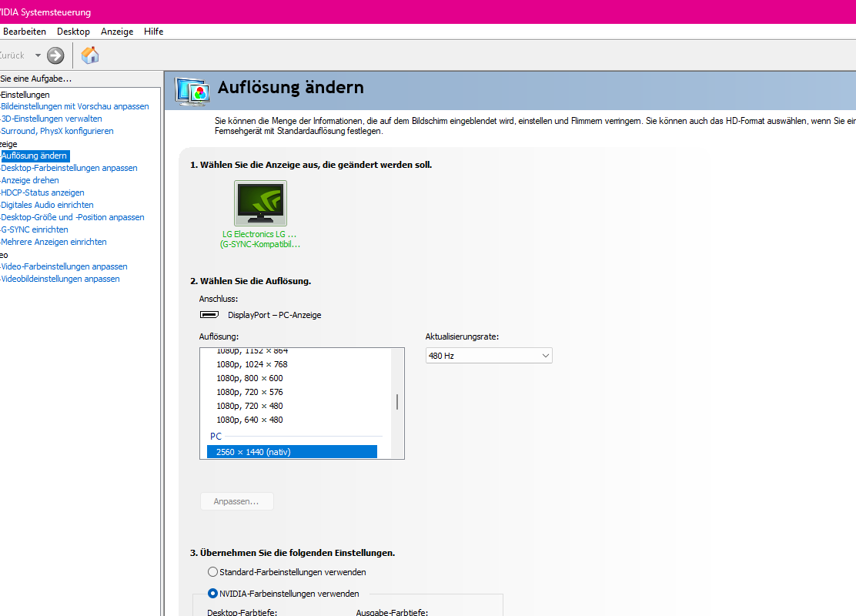Viewport: 856px width, 616px height.
Task: Open Mehrere Anzeigen einrichten page
Action: point(54,242)
